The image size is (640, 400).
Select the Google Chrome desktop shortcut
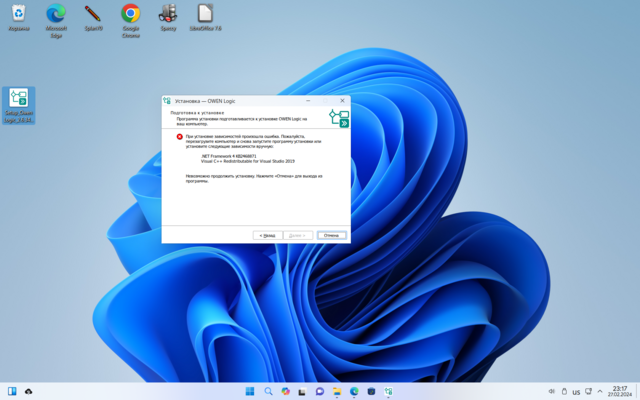click(130, 17)
